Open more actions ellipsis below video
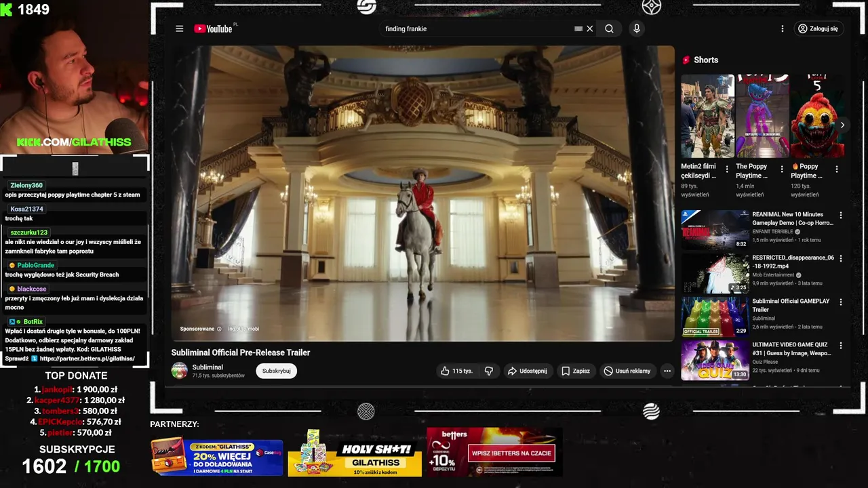 [x=667, y=371]
